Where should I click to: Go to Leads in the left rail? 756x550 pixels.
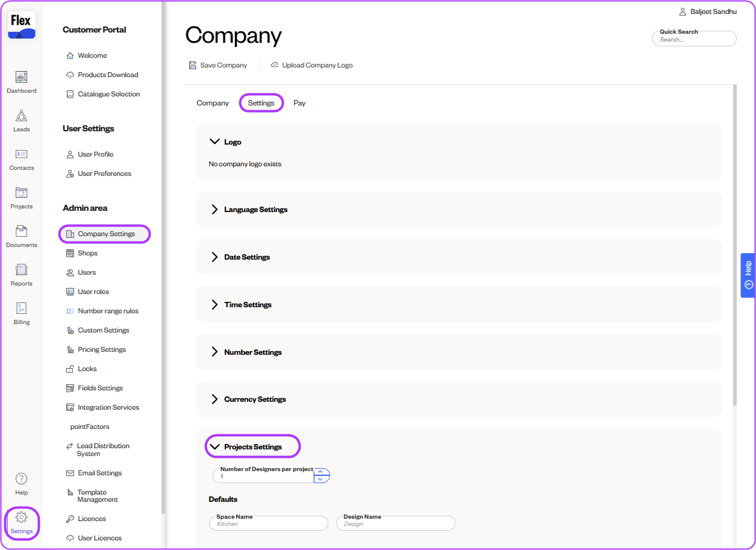(22, 120)
